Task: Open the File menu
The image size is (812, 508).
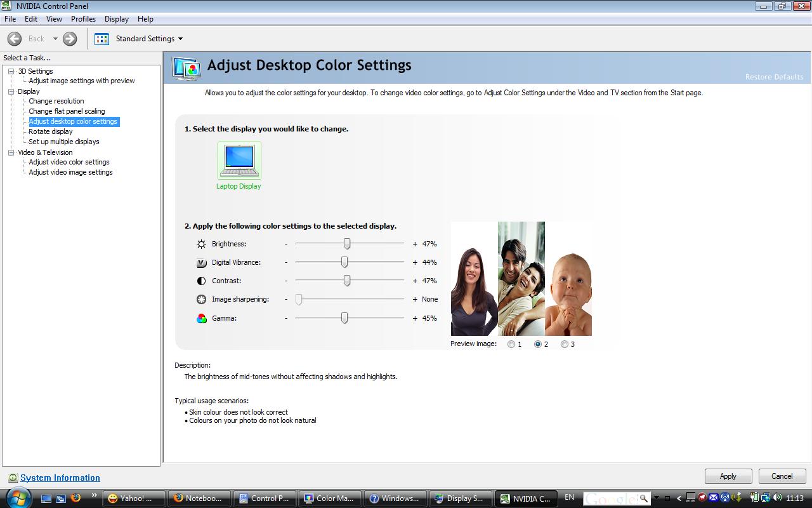Action: tap(10, 19)
